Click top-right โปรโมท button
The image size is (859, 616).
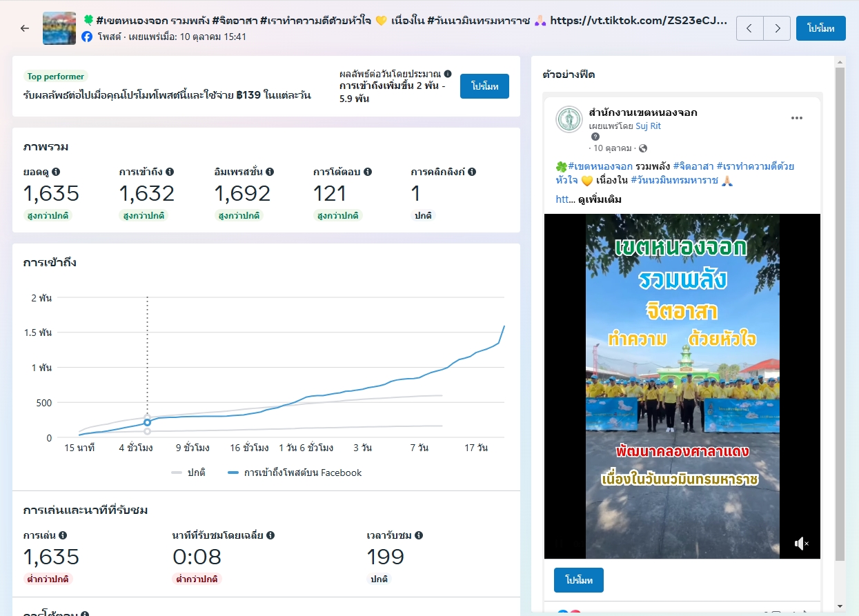(820, 28)
